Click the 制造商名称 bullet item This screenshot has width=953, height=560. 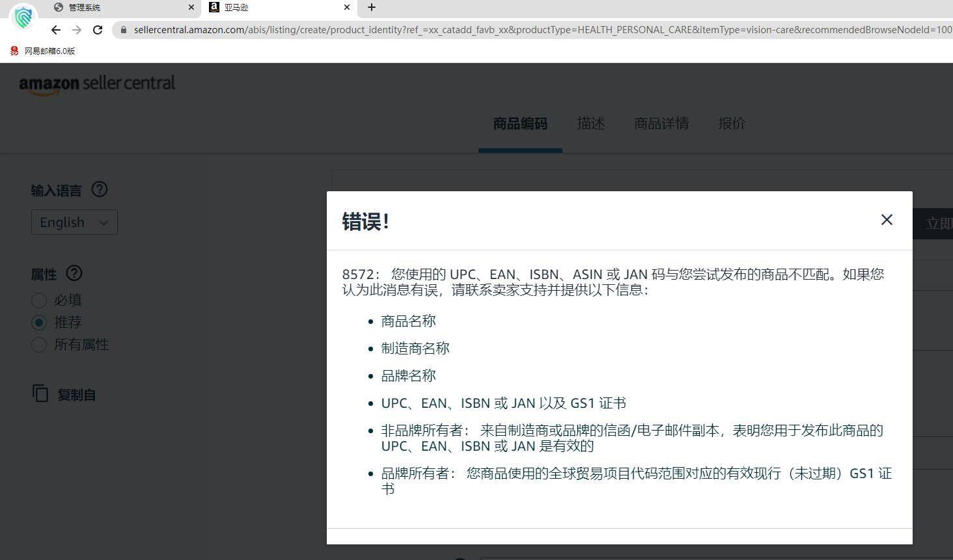click(415, 349)
